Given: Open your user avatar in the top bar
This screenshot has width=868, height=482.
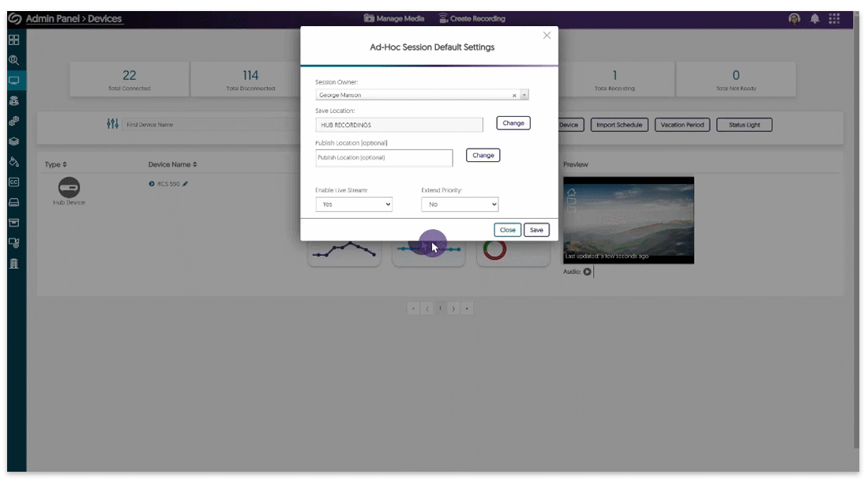Looking at the screenshot, I should point(794,17).
